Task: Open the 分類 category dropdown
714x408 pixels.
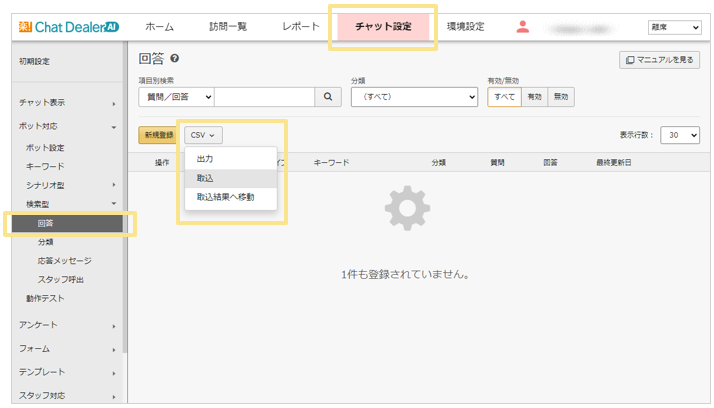Action: point(414,97)
